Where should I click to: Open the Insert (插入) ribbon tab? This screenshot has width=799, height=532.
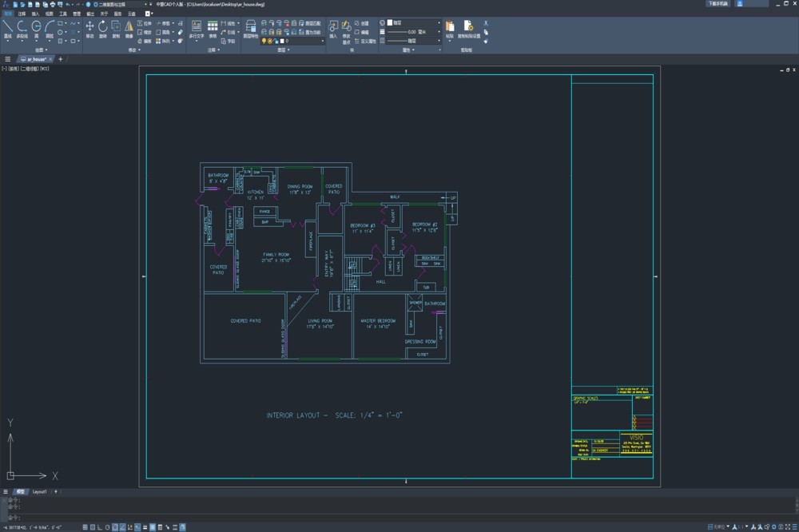click(x=35, y=14)
